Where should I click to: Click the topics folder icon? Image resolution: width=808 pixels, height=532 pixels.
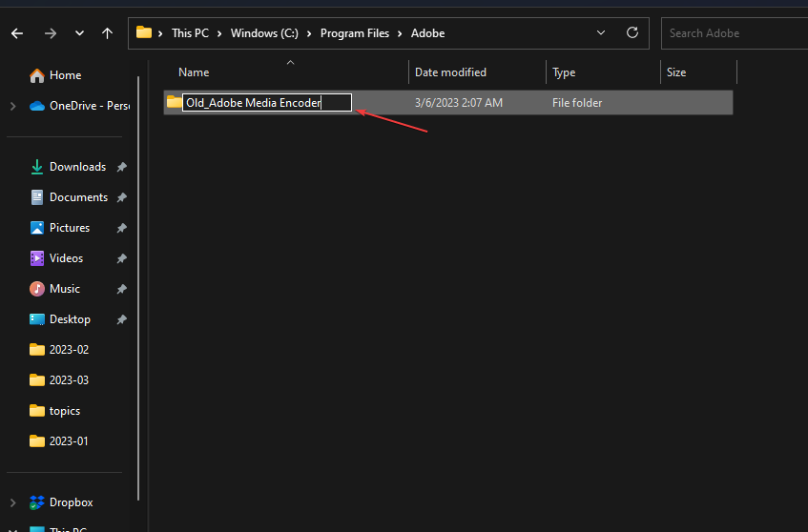tap(37, 411)
